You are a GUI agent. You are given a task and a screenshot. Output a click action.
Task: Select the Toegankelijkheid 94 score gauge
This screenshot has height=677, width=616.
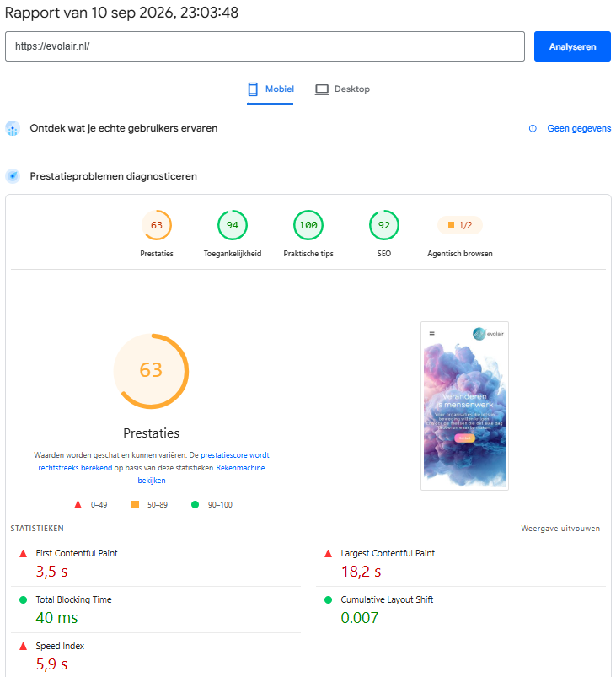tap(233, 225)
